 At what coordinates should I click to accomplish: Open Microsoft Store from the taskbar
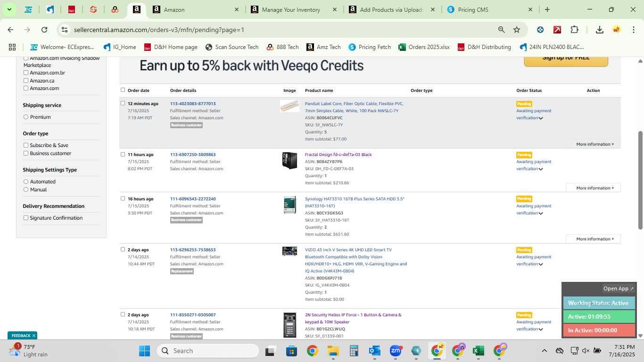291,351
